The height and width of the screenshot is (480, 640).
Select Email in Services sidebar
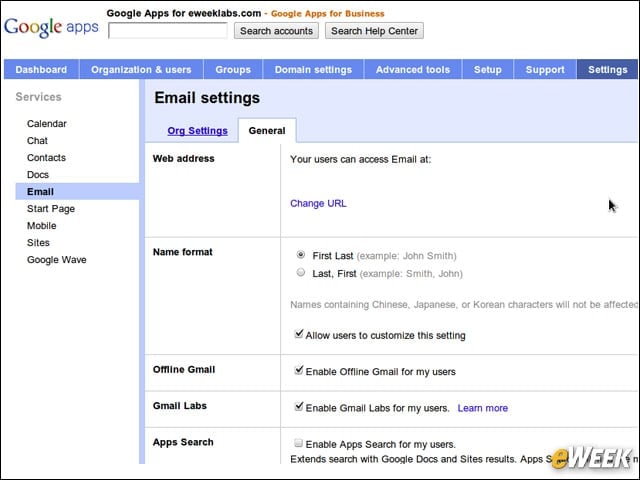pyautogui.click(x=77, y=191)
